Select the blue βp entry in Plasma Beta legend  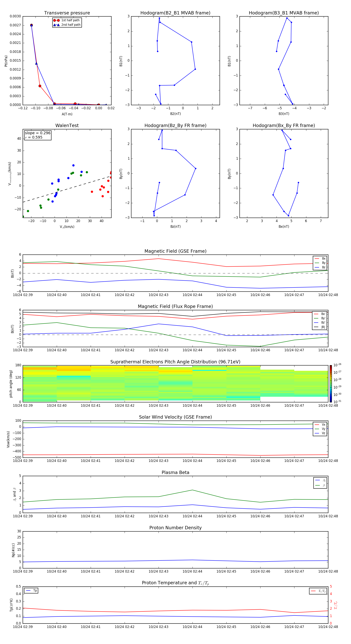[x=320, y=480]
